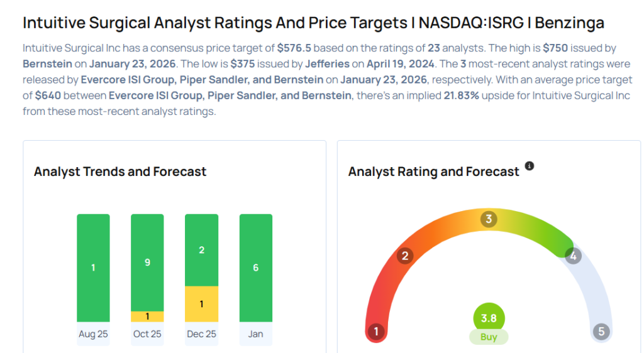Click the page title mentioning NASDAQ:ISRG

pos(313,23)
